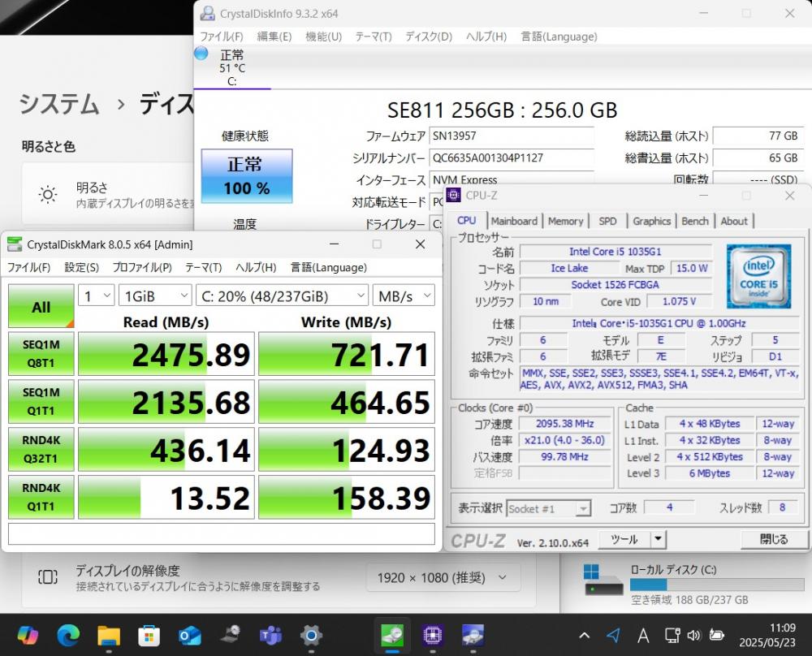The image size is (812, 656).
Task: Run RND4K Q32T1 test
Action: coord(41,449)
